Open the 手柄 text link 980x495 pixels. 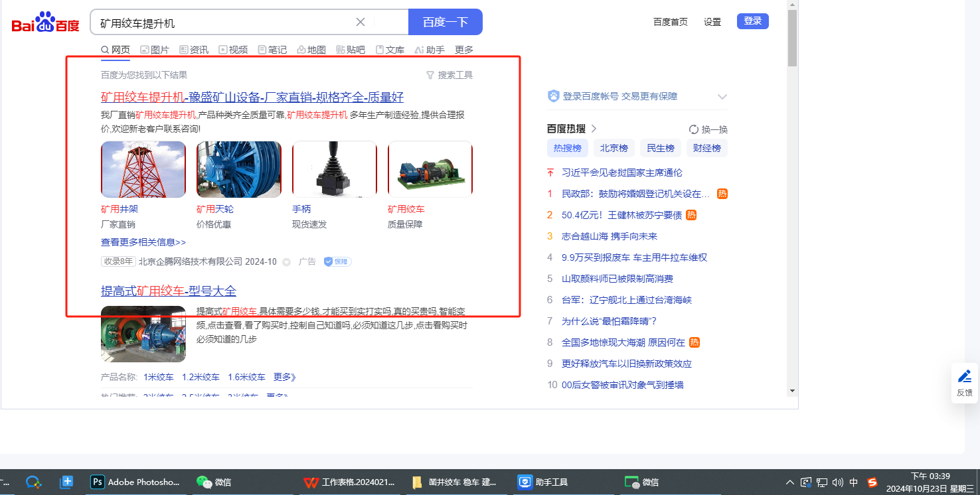(x=301, y=209)
